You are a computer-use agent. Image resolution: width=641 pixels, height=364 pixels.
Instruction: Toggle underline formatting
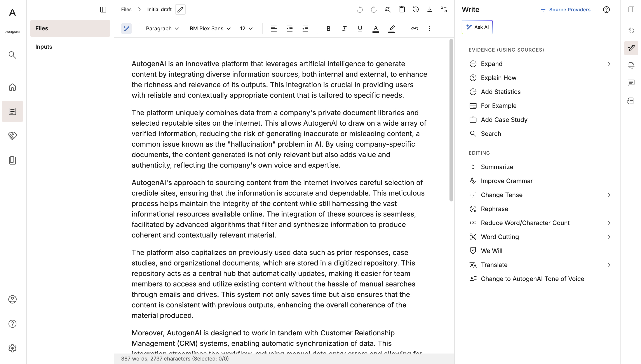click(x=360, y=28)
